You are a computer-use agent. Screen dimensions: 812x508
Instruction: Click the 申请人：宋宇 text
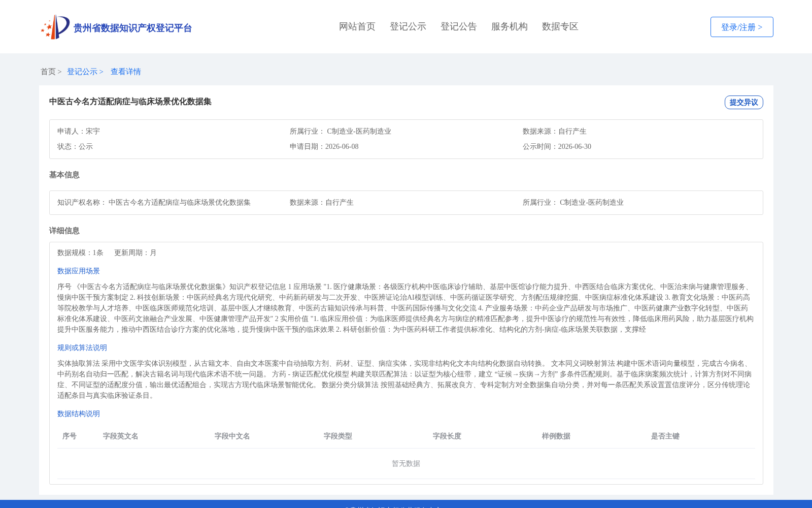(x=79, y=131)
